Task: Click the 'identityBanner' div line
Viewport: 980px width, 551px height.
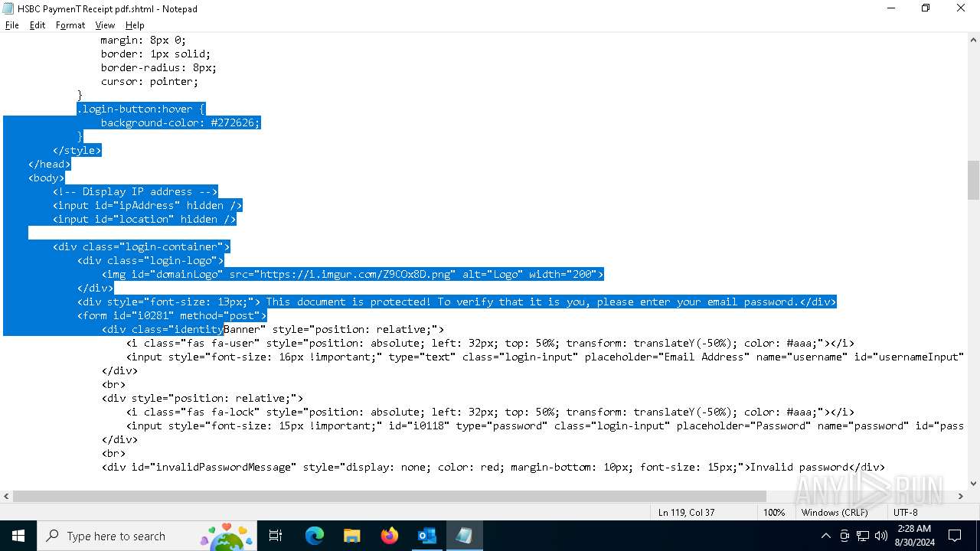Action: point(273,329)
